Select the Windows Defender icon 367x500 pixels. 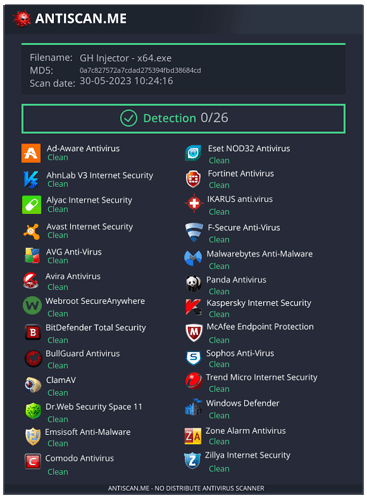pos(193,407)
